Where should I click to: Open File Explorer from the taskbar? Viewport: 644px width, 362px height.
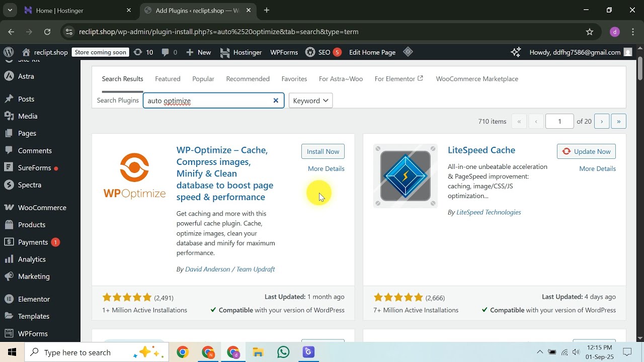pos(258,352)
